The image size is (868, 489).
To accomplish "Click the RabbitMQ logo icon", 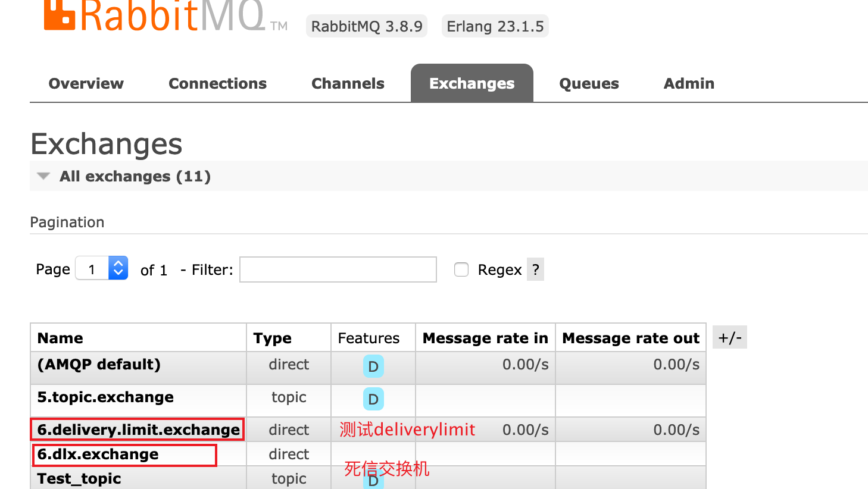I will pos(60,15).
